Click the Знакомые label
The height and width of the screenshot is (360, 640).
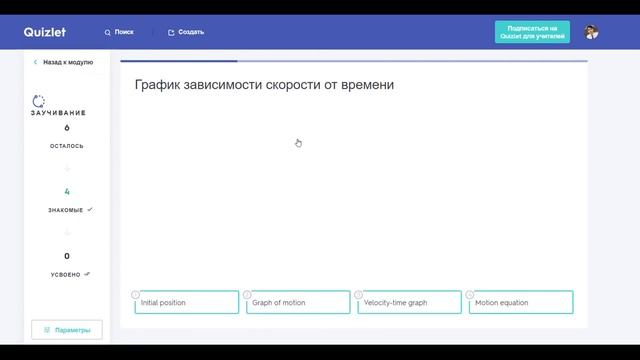(x=66, y=210)
